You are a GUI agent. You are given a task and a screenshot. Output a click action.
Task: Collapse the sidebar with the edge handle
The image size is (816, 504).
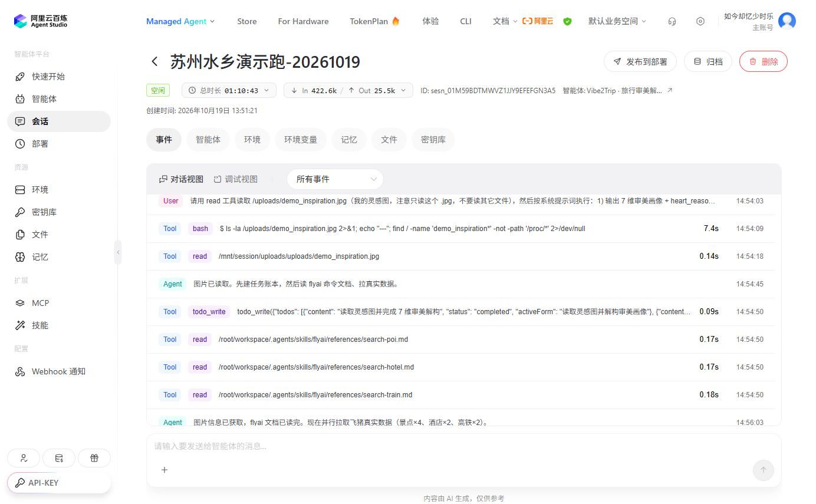pos(118,252)
